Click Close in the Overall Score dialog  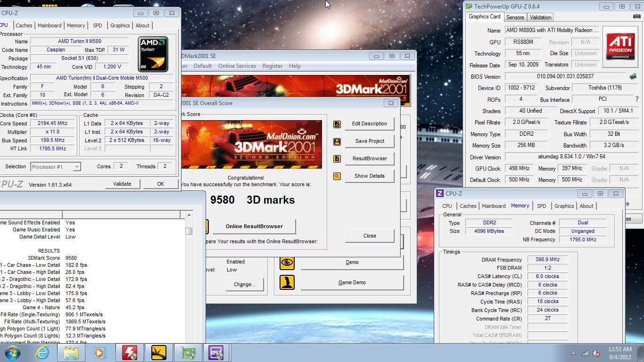(x=370, y=236)
